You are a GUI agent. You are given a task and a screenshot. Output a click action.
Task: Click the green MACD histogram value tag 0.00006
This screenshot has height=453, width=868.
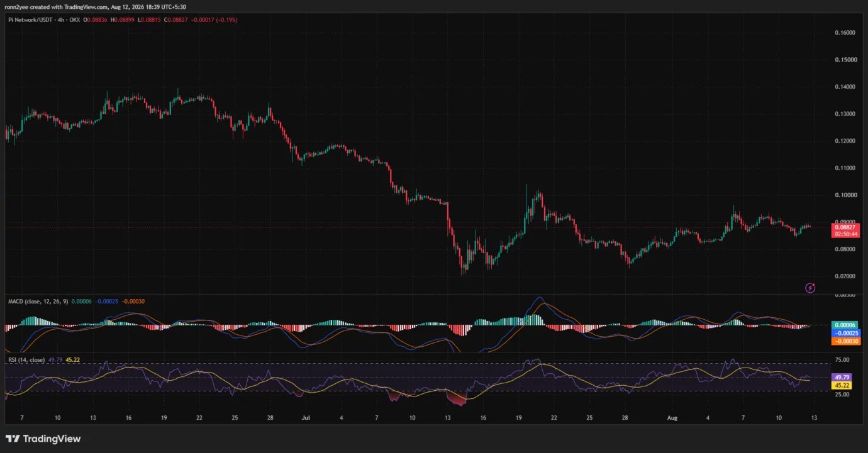(844, 325)
